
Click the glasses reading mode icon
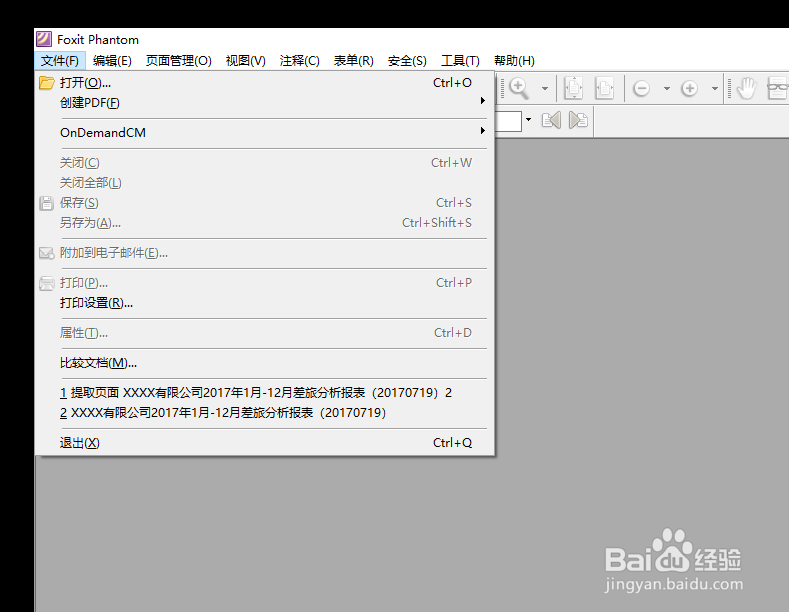coord(777,88)
